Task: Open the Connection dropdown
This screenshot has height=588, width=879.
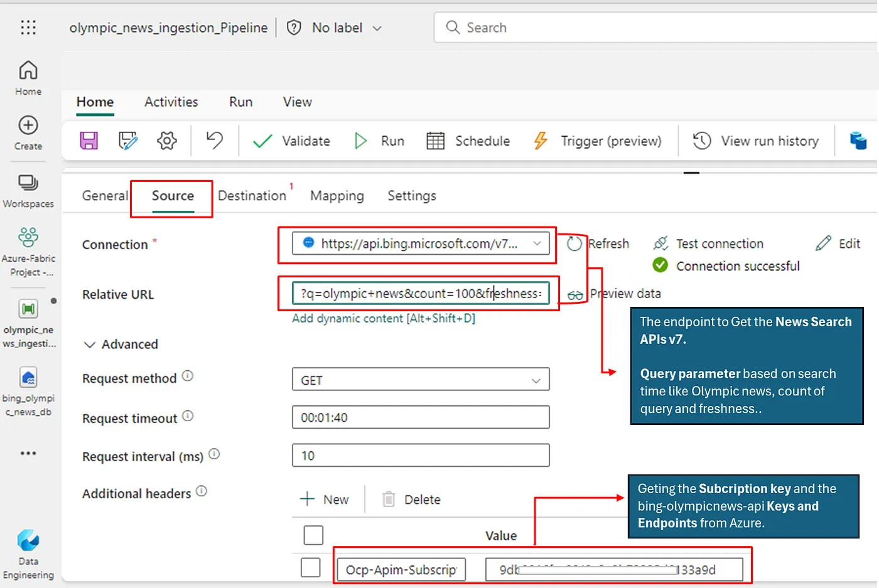Action: coord(421,243)
